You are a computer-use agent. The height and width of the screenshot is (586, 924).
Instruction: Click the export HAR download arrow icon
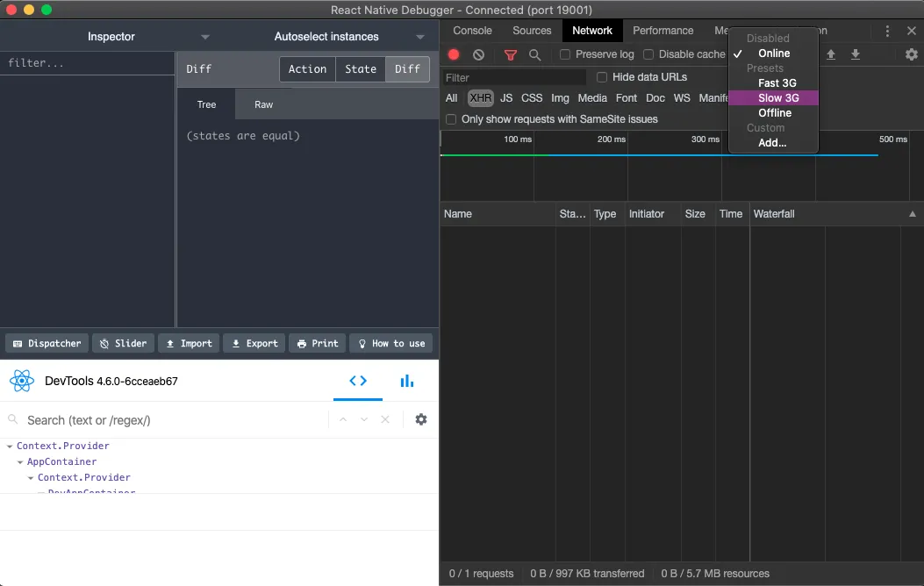click(x=855, y=54)
